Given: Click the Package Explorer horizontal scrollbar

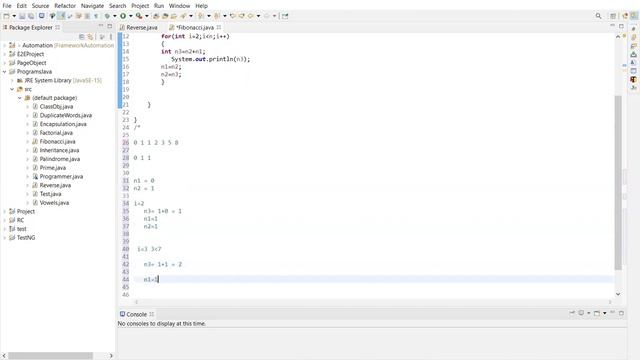Looking at the screenshot, I should coord(51,356).
